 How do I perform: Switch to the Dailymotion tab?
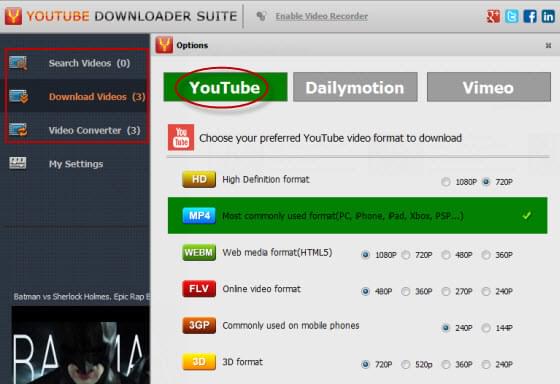pos(355,87)
